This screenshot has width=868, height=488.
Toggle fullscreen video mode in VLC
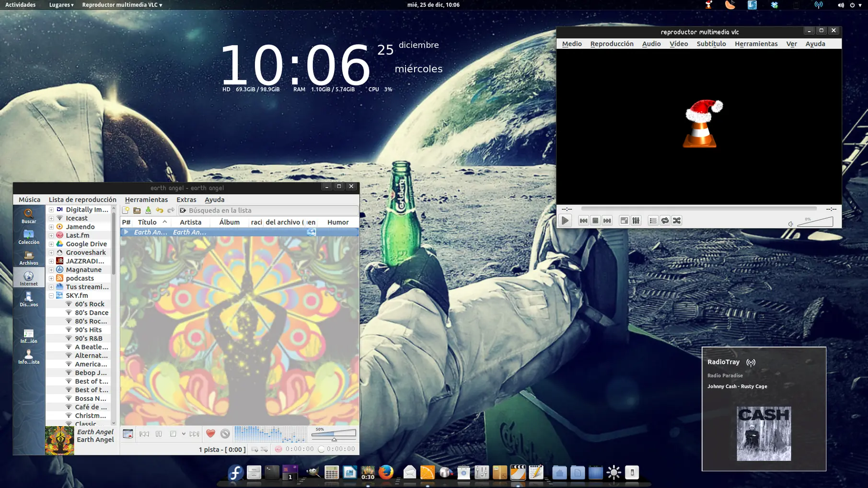pos(624,220)
